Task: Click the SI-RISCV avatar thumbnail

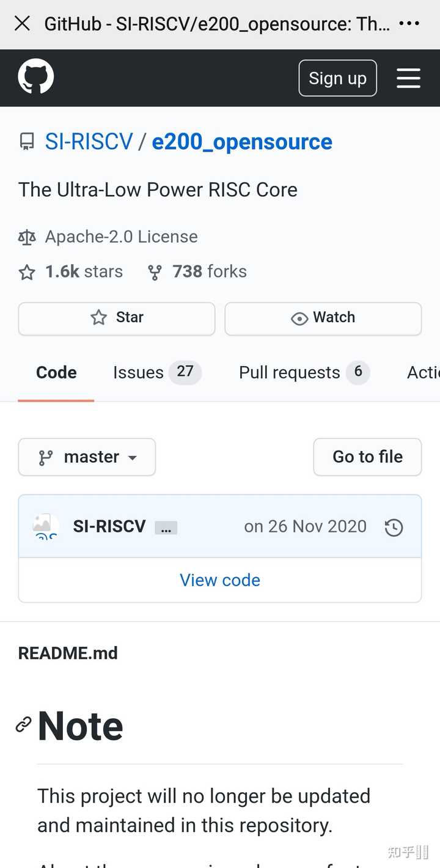Action: click(x=42, y=526)
